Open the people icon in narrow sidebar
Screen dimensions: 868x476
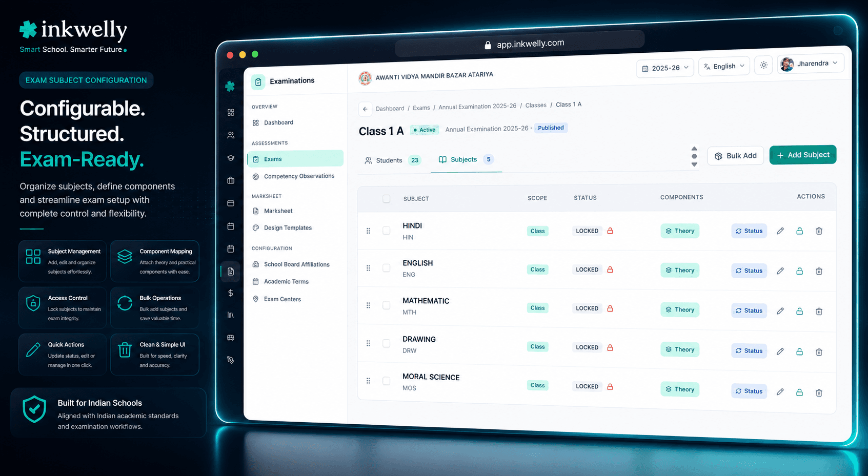pos(231,135)
